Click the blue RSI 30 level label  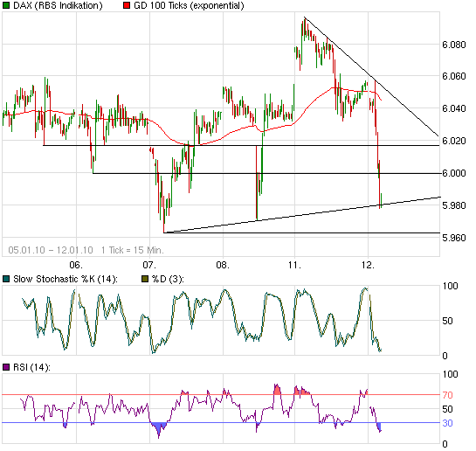(x=447, y=423)
